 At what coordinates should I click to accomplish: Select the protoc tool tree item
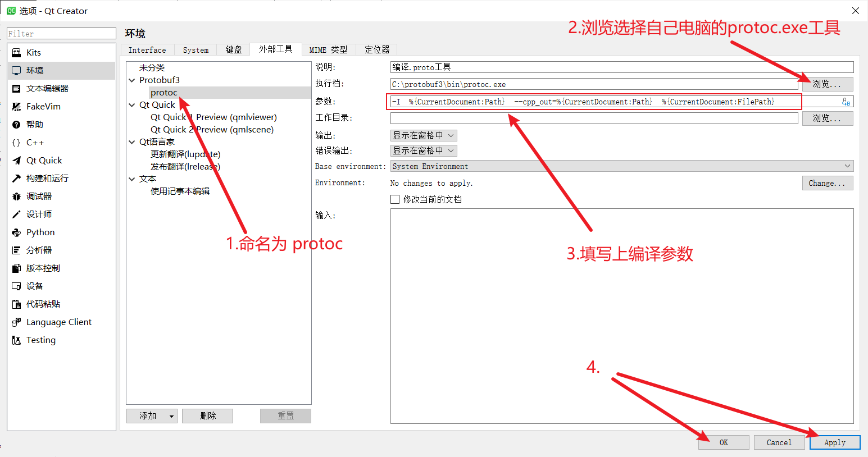click(x=164, y=93)
